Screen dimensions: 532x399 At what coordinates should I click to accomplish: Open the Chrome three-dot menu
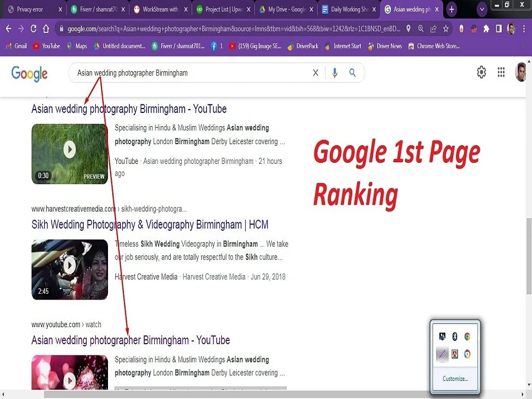click(524, 29)
